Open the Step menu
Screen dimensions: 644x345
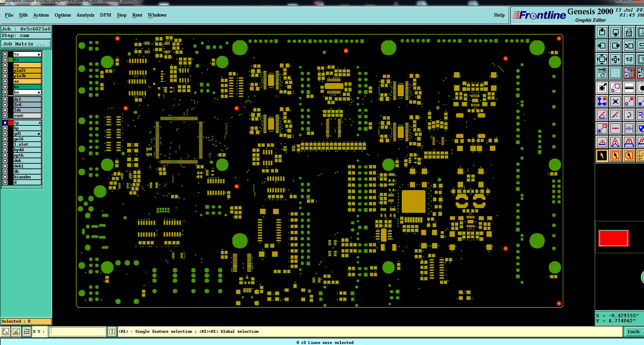[122, 15]
